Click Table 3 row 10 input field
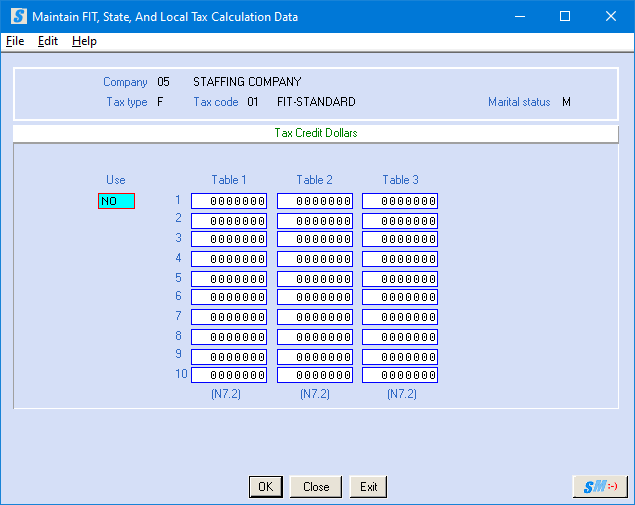635x505 pixels. (x=400, y=375)
